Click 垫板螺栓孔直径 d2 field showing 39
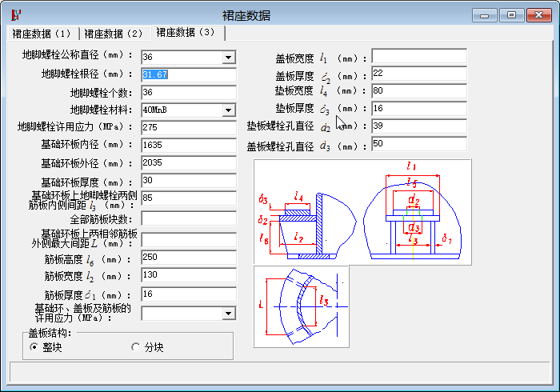560x392 pixels. point(419,126)
